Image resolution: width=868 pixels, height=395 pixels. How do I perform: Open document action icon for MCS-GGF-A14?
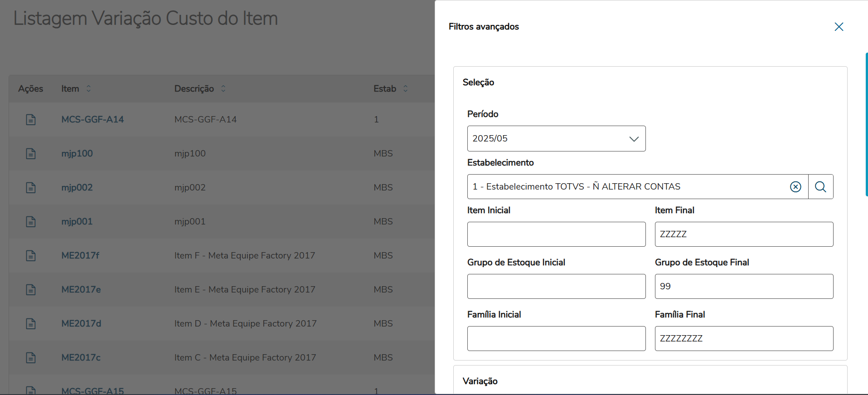31,120
